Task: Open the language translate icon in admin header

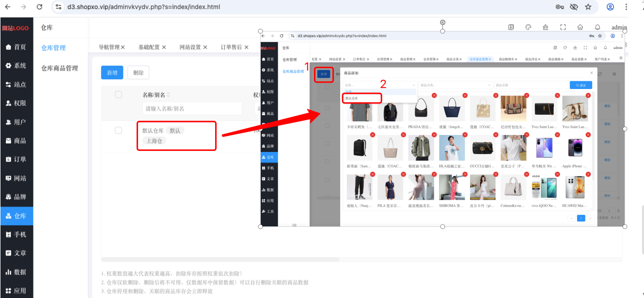Action: click(511, 28)
